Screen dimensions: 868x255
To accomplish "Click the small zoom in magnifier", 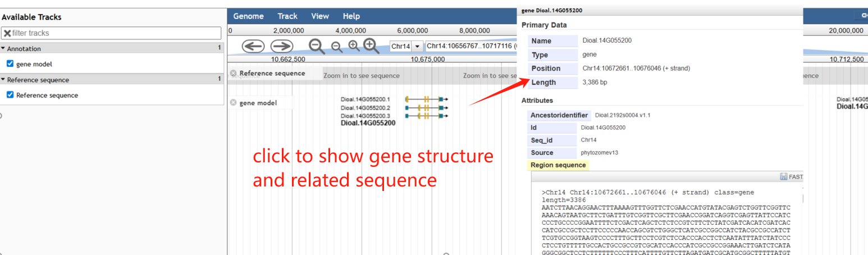I will click(354, 46).
